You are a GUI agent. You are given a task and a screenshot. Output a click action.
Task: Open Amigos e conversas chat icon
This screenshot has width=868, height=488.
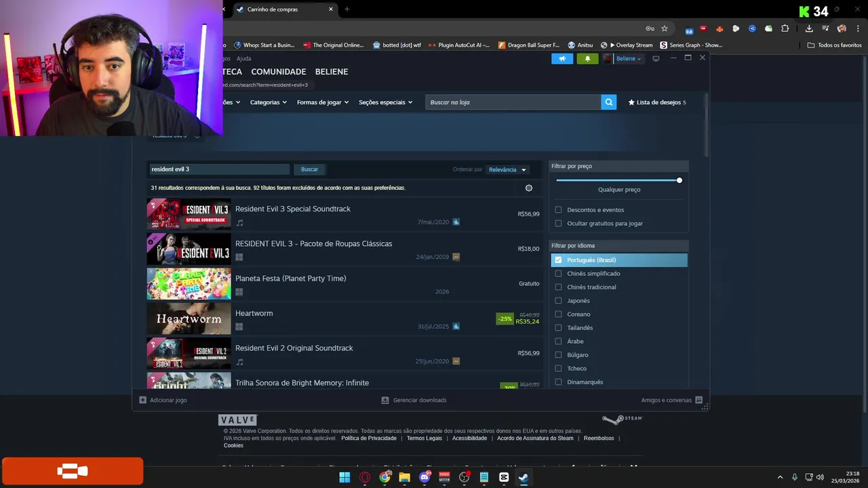(698, 400)
